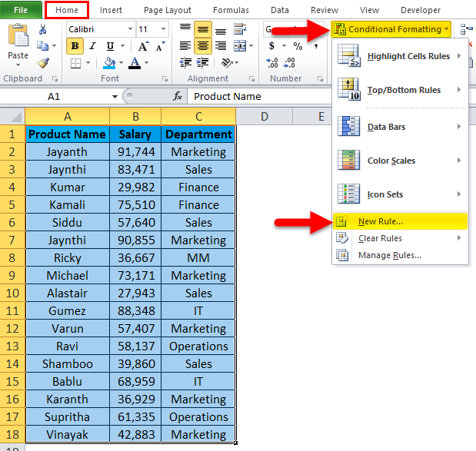
Task: Click the Increase Font Size icon
Action: (x=143, y=46)
